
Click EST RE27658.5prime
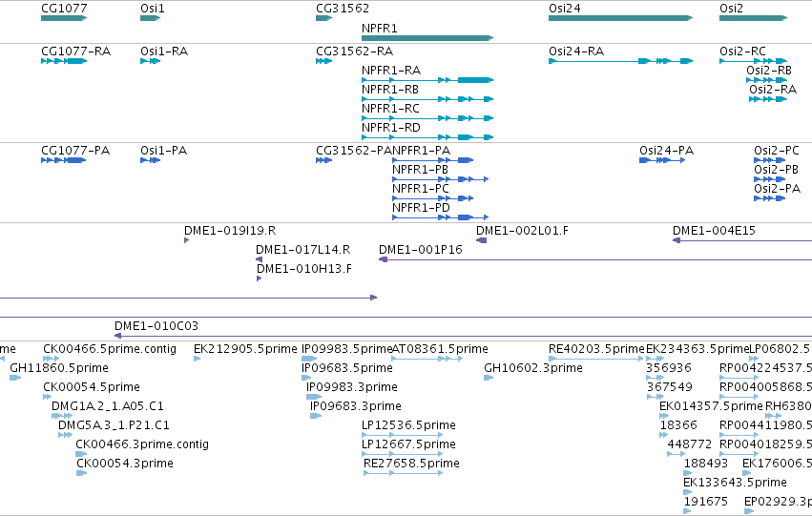tap(411, 464)
